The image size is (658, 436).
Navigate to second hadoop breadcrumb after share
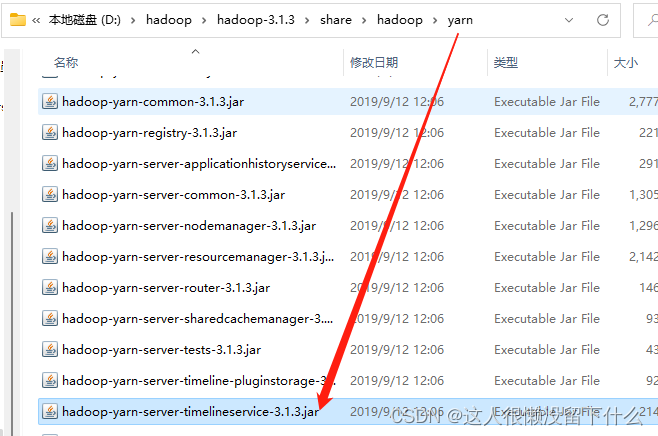[x=400, y=20]
